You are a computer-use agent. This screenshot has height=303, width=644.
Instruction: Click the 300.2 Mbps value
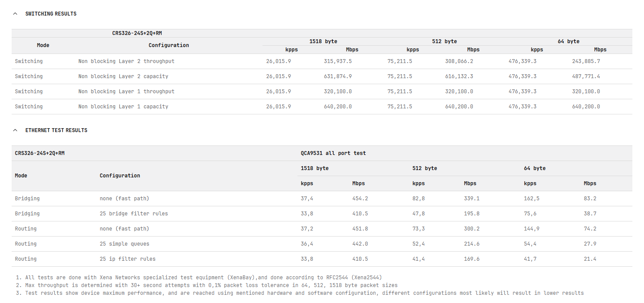pos(472,229)
